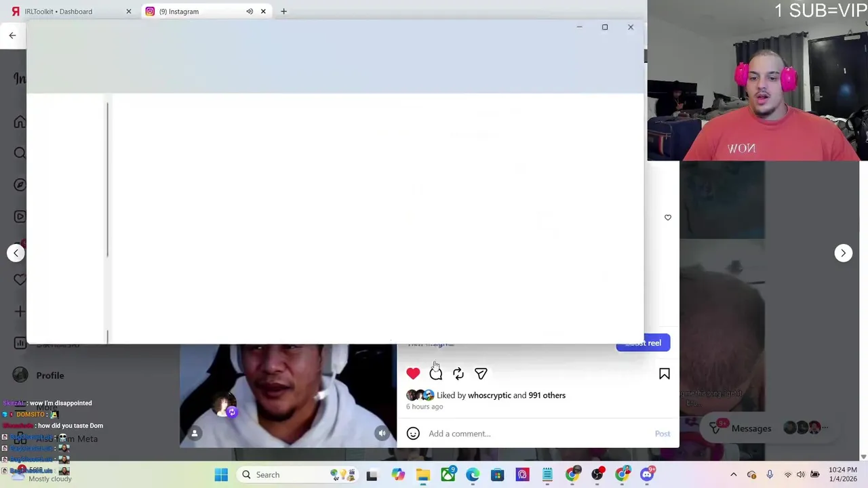
Task: Open Task View on the taskbar
Action: [x=372, y=475]
